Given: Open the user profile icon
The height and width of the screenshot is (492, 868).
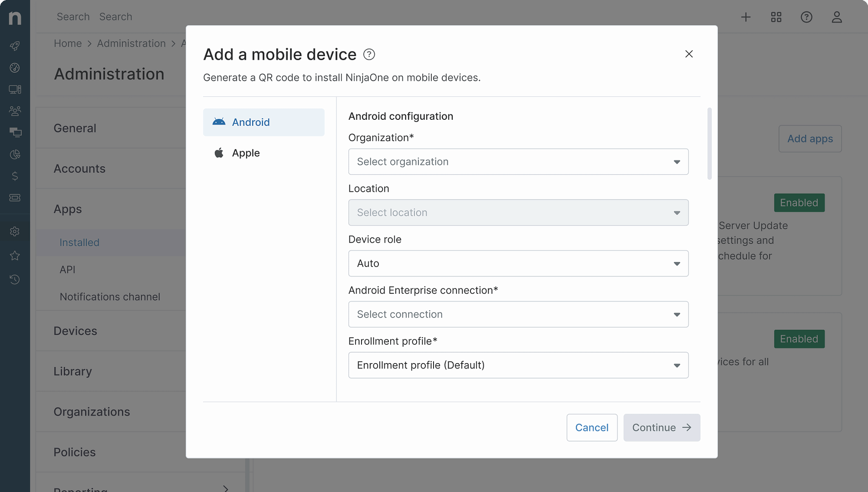Looking at the screenshot, I should (x=837, y=17).
